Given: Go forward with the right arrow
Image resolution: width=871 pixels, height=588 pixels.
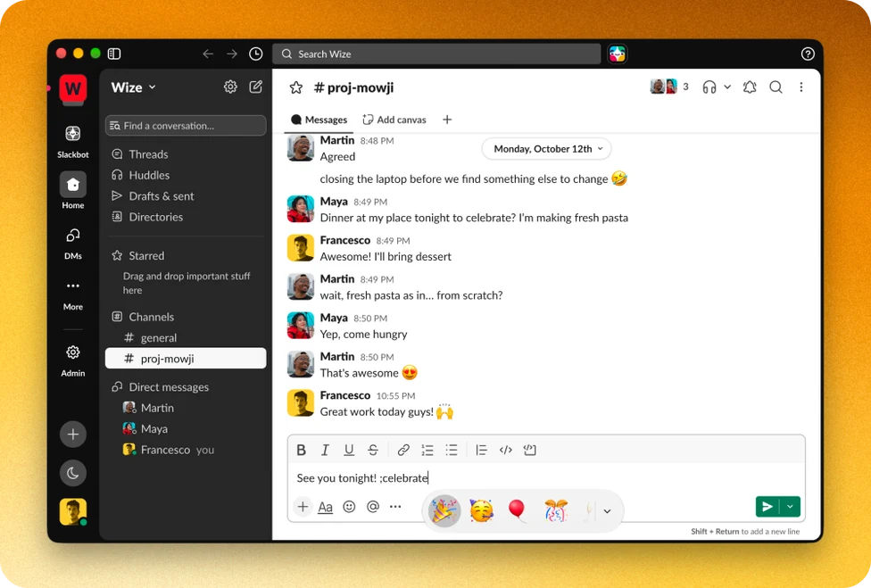Looking at the screenshot, I should tap(232, 54).
